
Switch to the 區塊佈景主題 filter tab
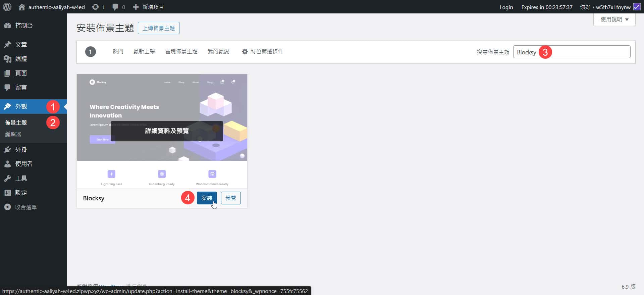[x=181, y=51]
